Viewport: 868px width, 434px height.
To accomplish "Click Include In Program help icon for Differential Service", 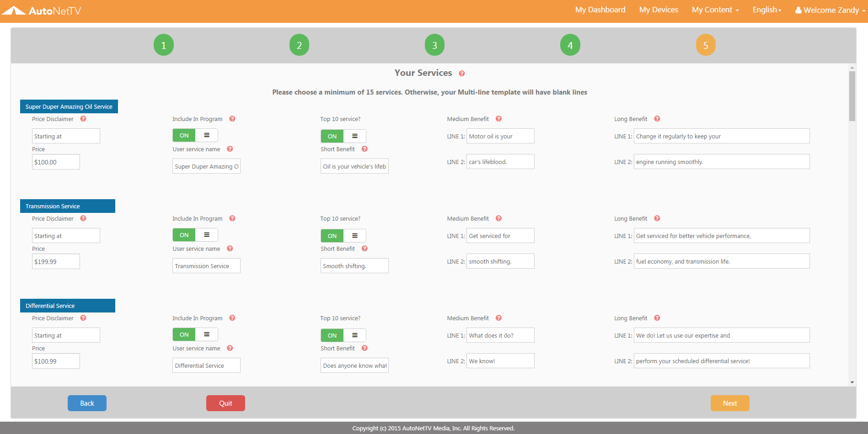I will pos(232,318).
